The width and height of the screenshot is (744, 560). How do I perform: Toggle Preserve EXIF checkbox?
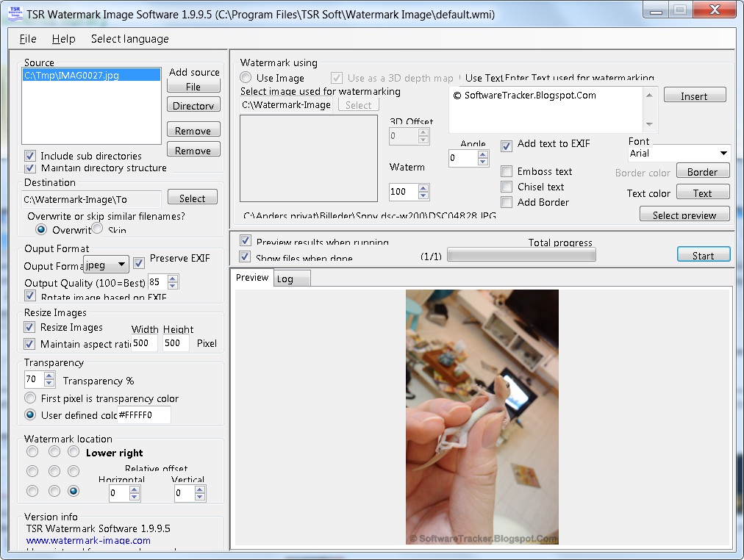(138, 262)
